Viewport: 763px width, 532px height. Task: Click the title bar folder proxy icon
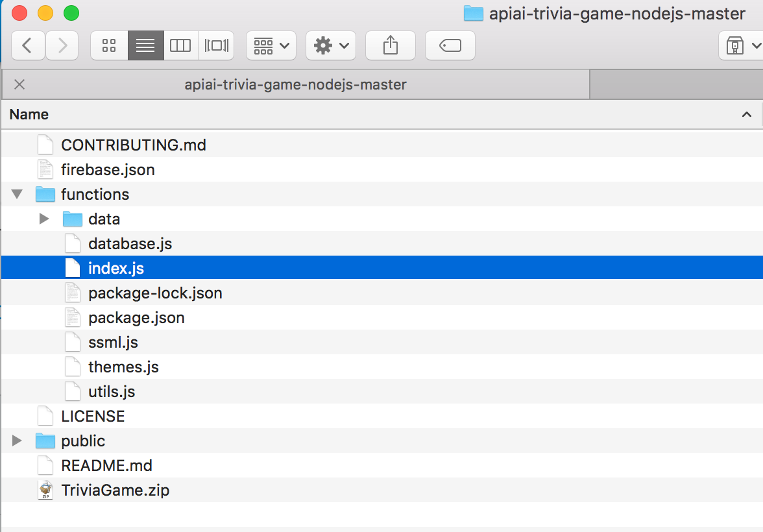(474, 14)
